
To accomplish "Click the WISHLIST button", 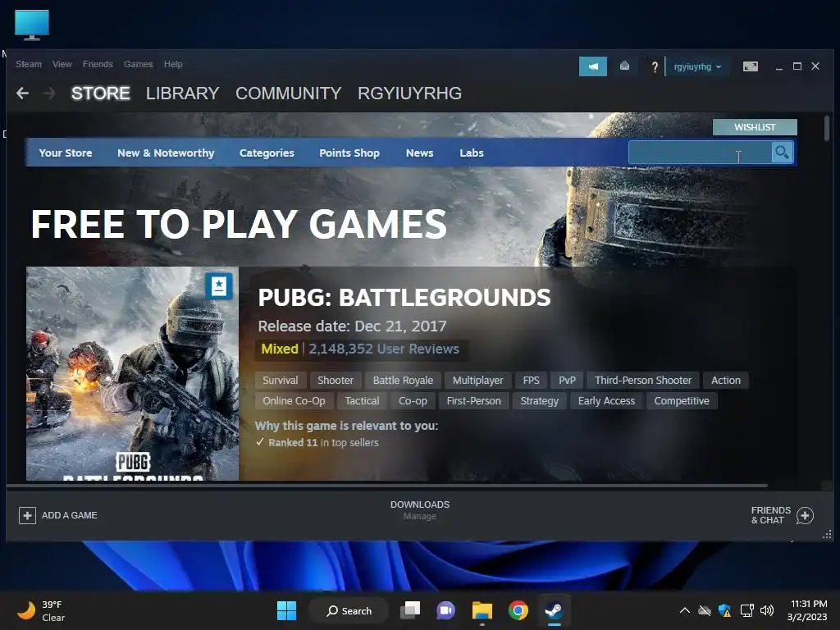I will [x=755, y=127].
